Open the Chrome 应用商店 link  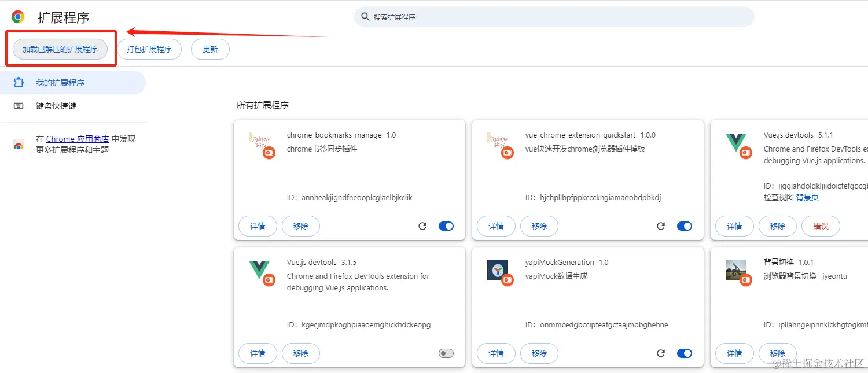tap(78, 139)
